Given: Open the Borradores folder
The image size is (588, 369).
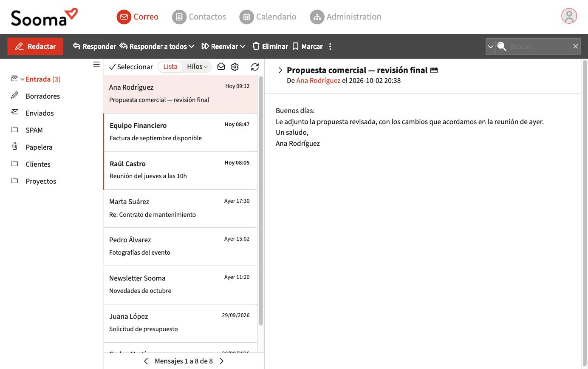Looking at the screenshot, I should tap(43, 96).
